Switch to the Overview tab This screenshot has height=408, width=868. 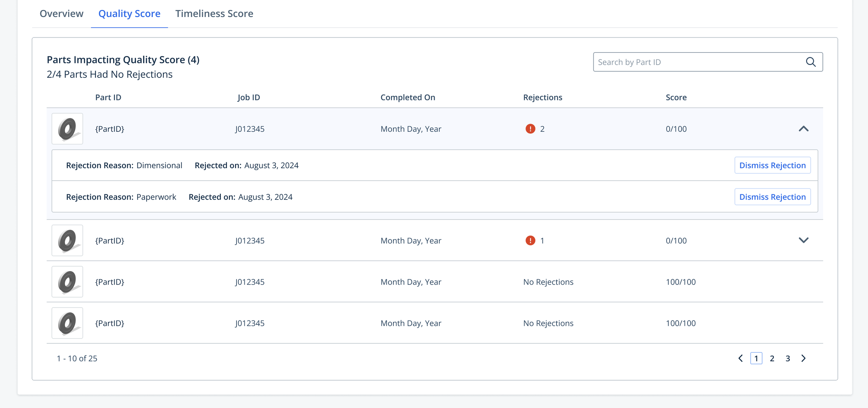coord(61,14)
